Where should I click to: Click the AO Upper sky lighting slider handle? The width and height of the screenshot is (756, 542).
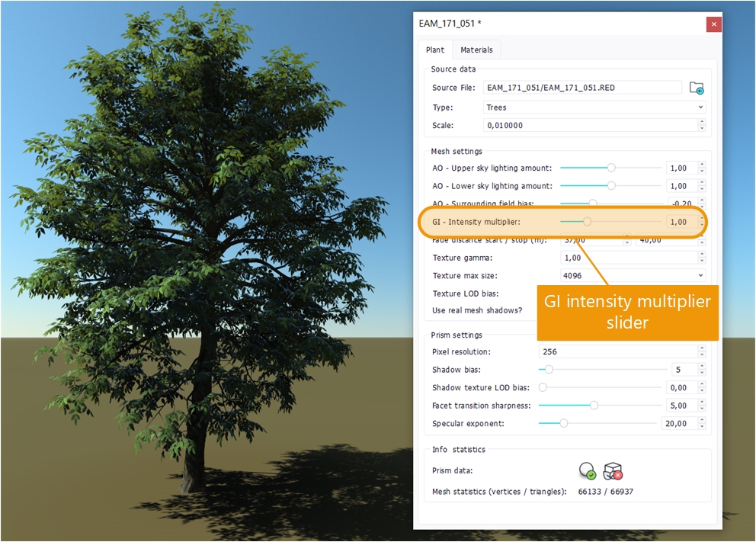(x=611, y=168)
